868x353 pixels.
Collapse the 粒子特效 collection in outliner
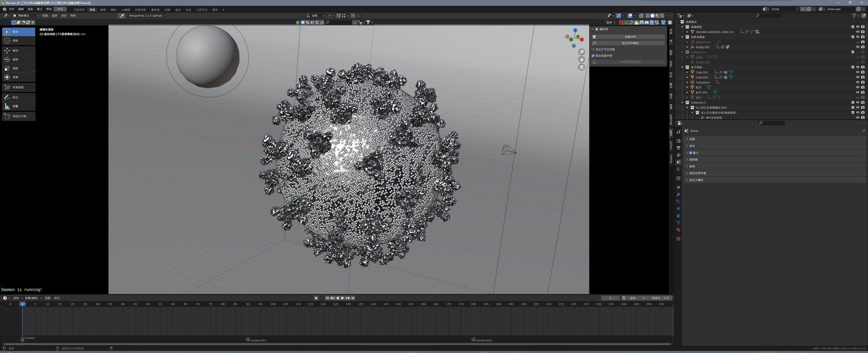point(683,67)
